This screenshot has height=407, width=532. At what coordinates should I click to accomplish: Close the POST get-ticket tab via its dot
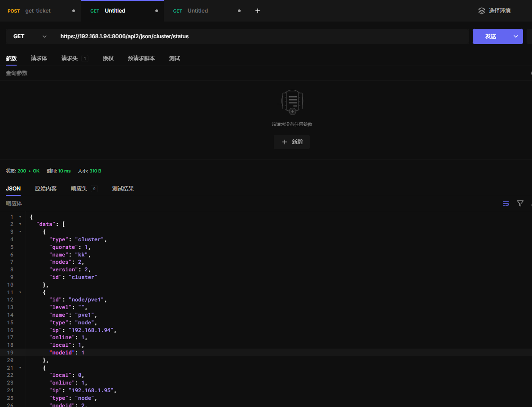74,11
